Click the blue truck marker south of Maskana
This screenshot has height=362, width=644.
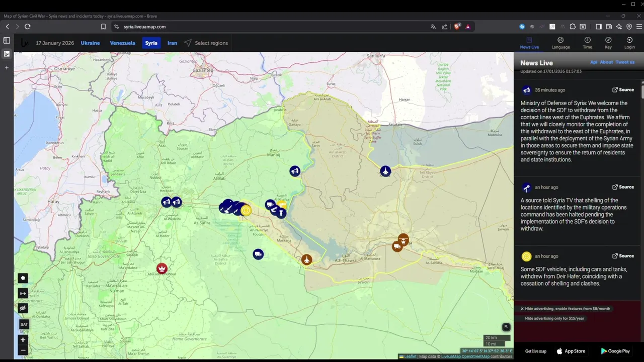pyautogui.click(x=258, y=254)
